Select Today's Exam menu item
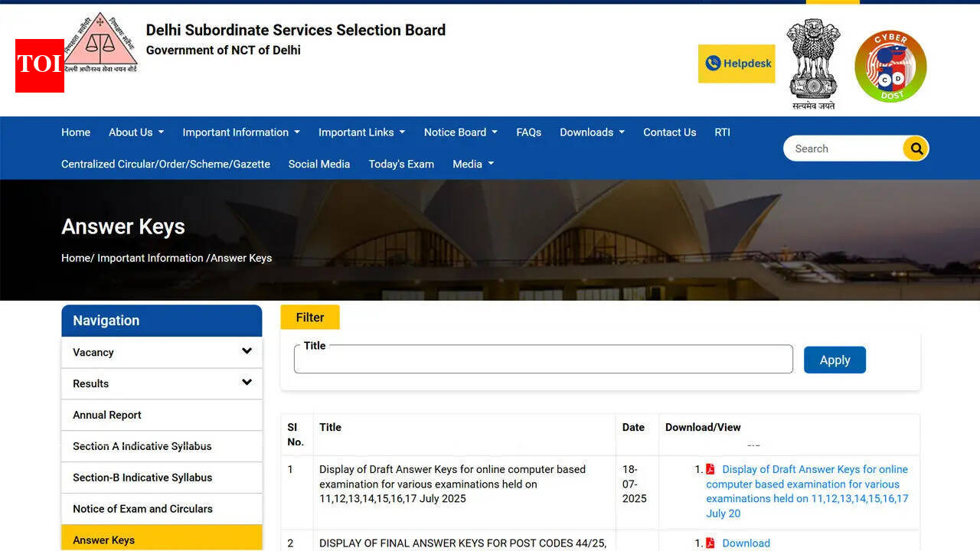The width and height of the screenshot is (980, 551). point(401,164)
